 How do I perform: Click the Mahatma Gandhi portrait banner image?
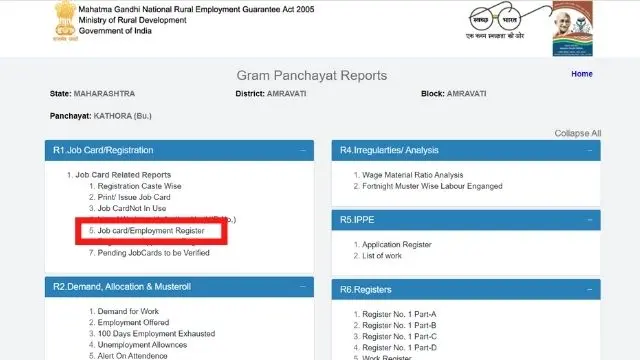click(x=573, y=28)
